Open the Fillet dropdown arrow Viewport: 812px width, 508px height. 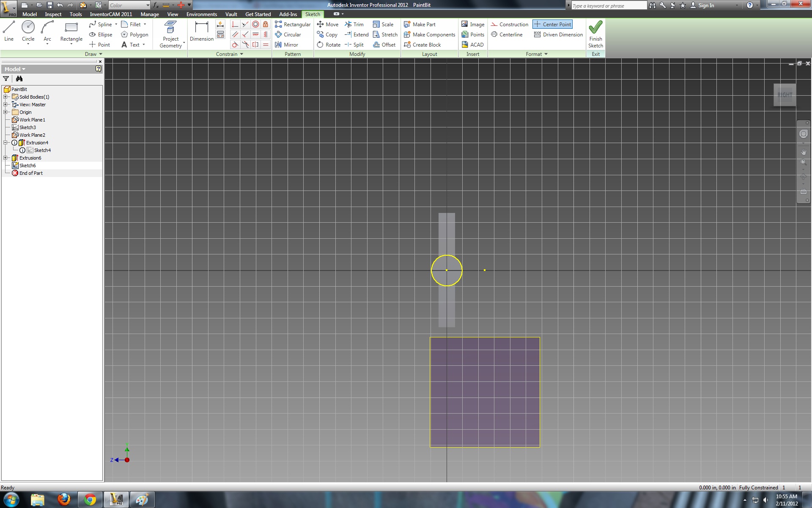coord(145,25)
